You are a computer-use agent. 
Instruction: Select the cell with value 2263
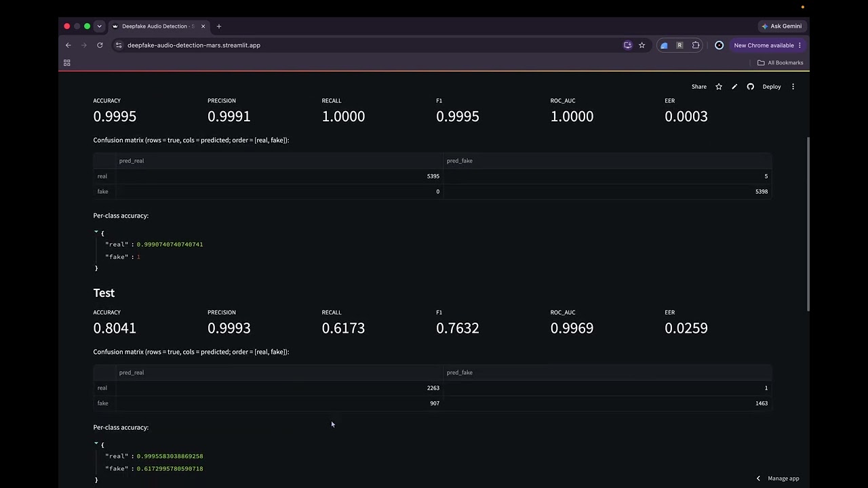(279, 388)
